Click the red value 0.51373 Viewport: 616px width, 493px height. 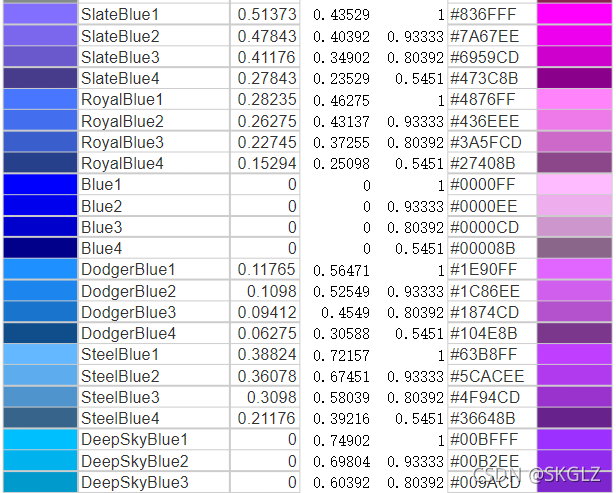pos(267,15)
